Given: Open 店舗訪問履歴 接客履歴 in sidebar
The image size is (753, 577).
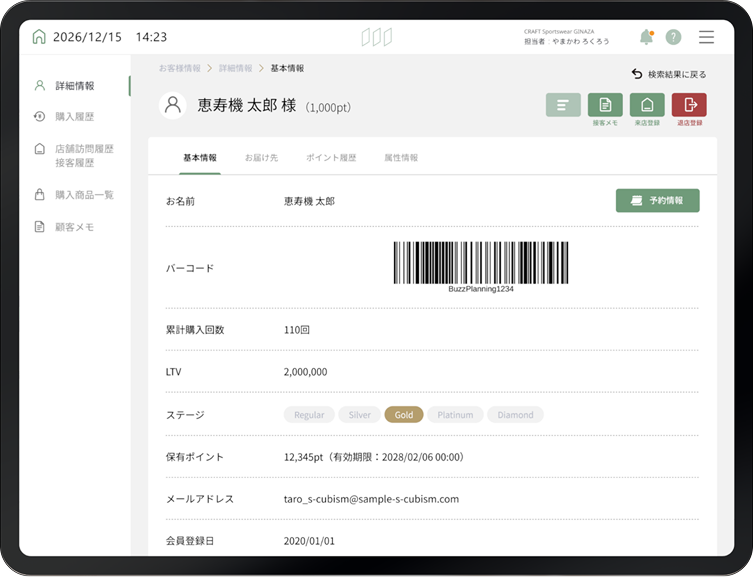Looking at the screenshot, I should [x=82, y=155].
